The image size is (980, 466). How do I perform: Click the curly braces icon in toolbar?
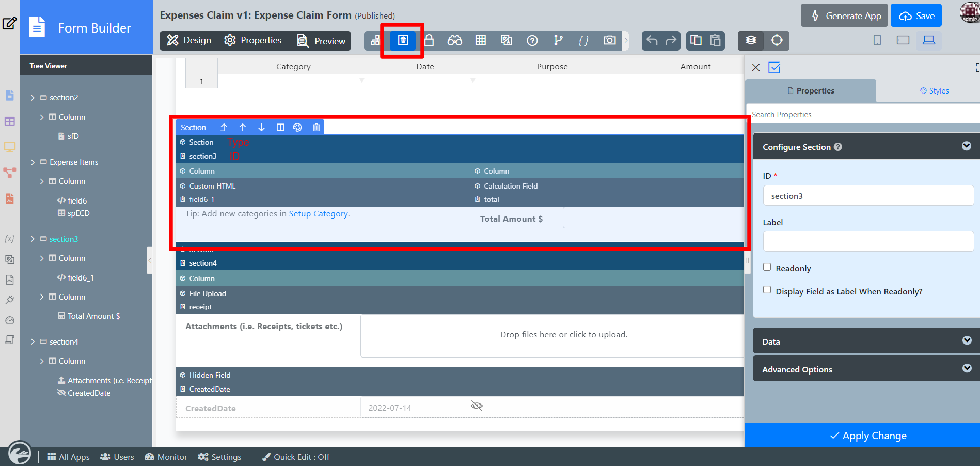pyautogui.click(x=583, y=40)
